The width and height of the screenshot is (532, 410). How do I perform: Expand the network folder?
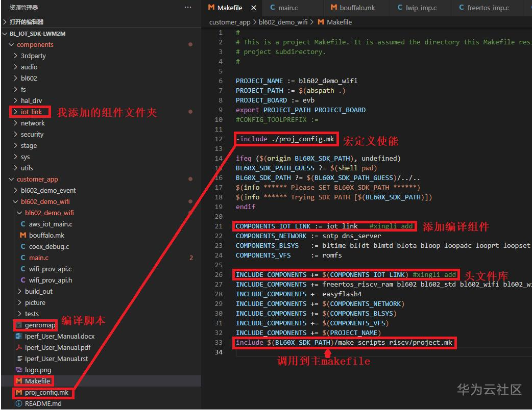(x=33, y=123)
